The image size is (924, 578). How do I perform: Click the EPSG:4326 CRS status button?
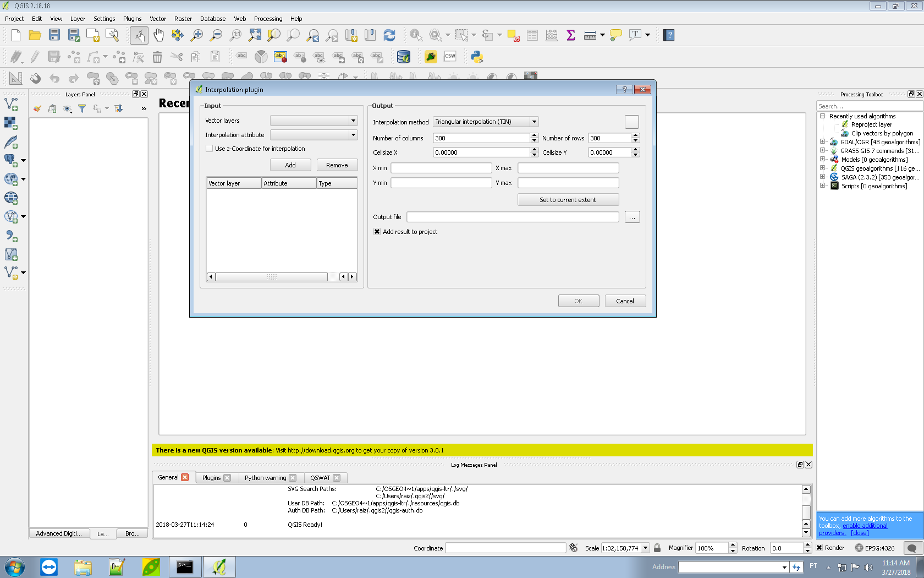(875, 548)
